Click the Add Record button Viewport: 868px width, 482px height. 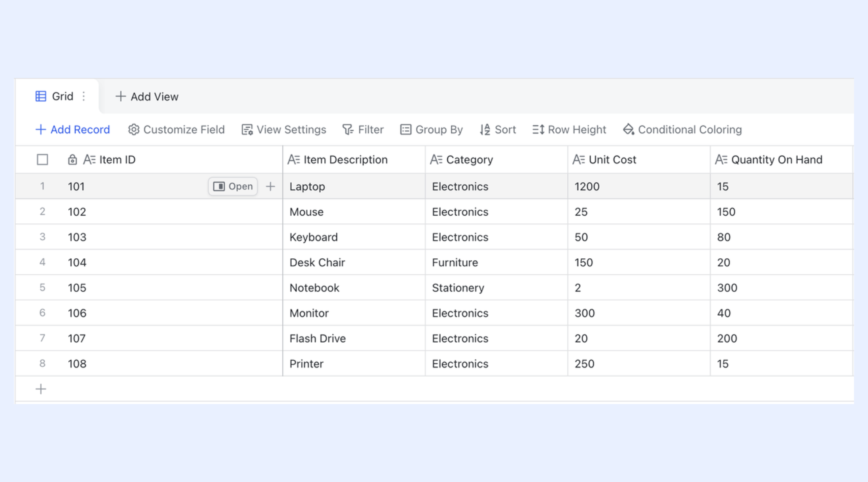(73, 130)
